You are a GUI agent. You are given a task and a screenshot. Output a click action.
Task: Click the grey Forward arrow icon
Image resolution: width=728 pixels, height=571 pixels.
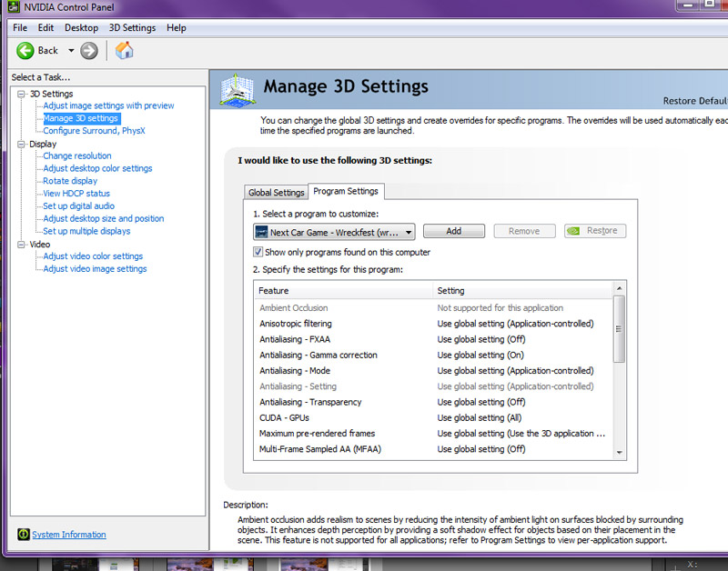88,51
